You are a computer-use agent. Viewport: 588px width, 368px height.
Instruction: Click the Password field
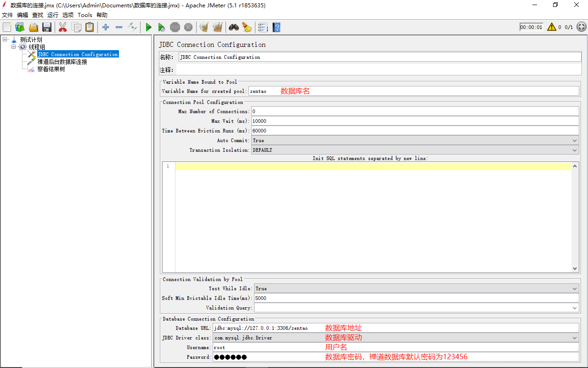pos(396,357)
